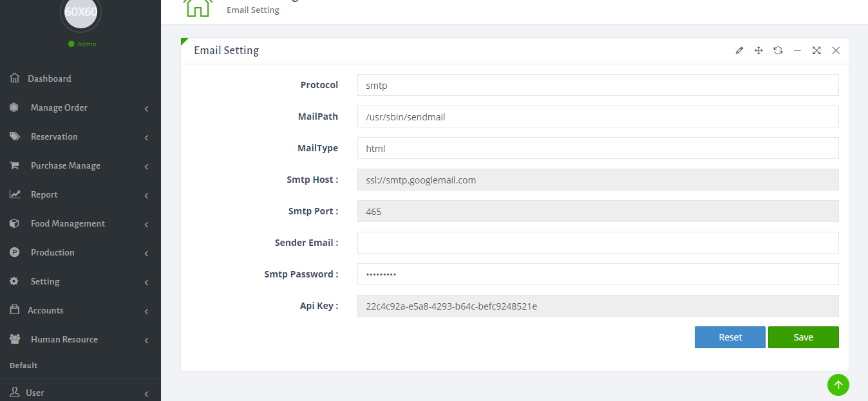Collapse the Email Setting panel with minus icon
This screenshot has height=401, width=868.
point(797,50)
